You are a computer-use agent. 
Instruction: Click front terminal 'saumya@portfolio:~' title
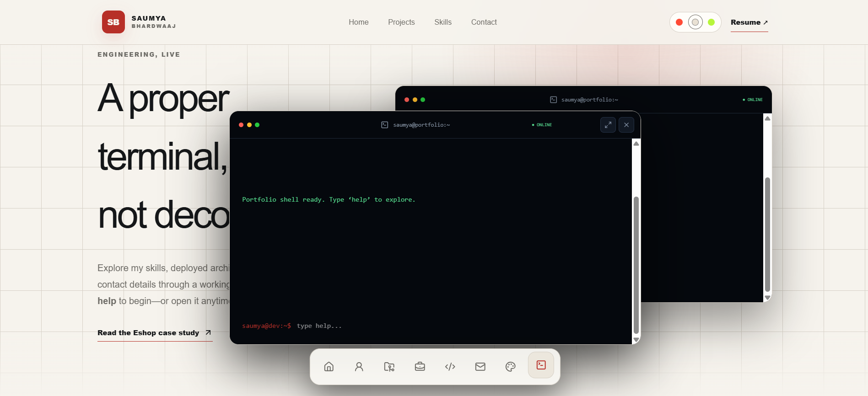pyautogui.click(x=421, y=125)
